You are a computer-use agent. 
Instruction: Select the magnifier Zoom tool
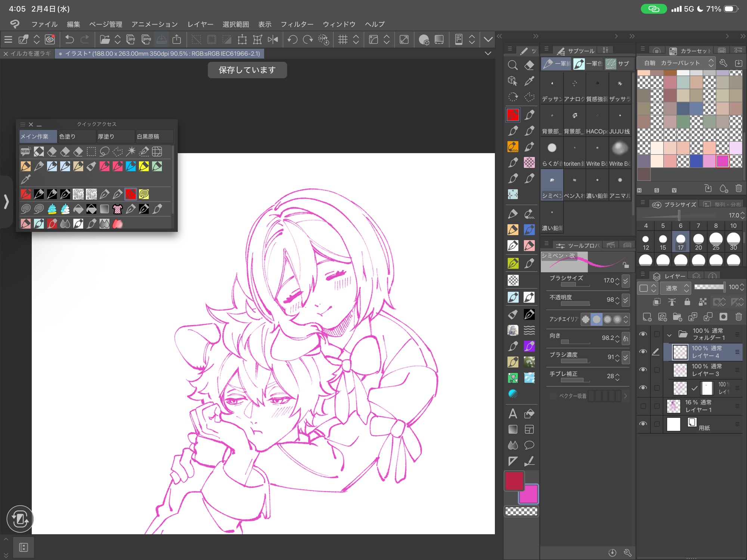pos(512,65)
